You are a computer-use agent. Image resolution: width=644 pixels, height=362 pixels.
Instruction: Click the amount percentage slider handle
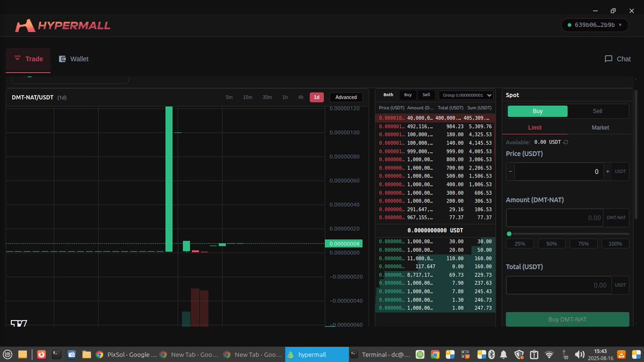tap(509, 234)
